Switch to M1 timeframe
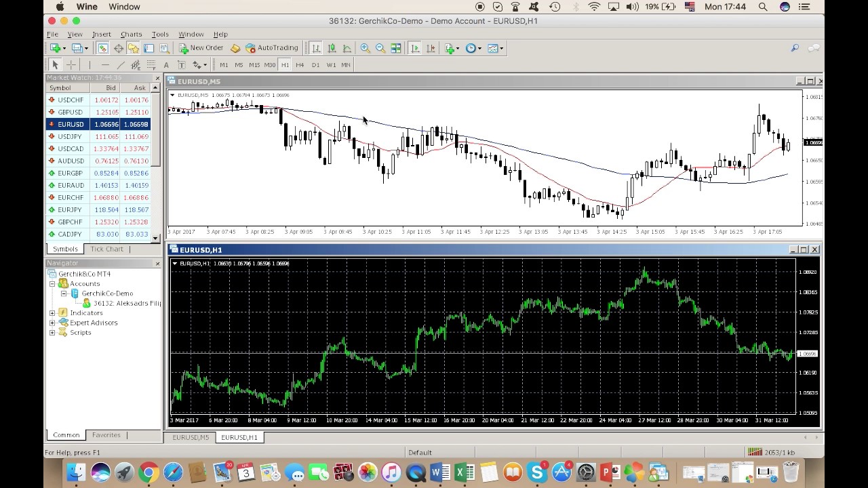868x488 pixels. tap(224, 65)
